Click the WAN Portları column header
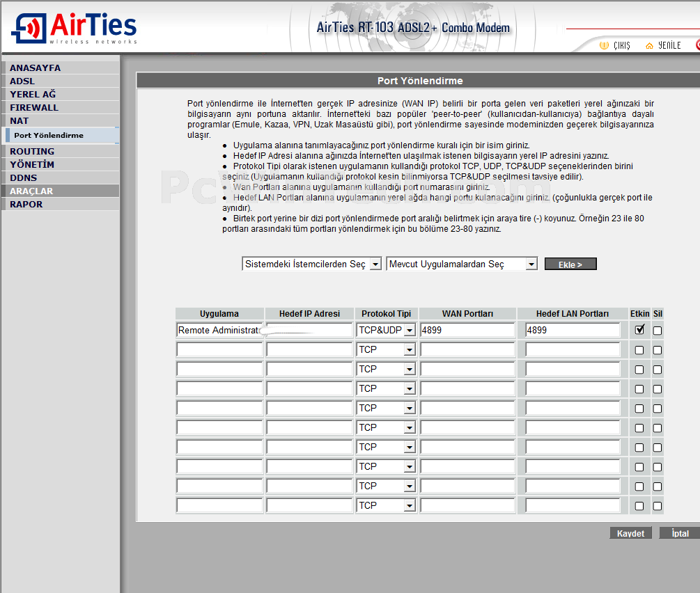Viewport: 700px width, 593px height. tap(467, 314)
